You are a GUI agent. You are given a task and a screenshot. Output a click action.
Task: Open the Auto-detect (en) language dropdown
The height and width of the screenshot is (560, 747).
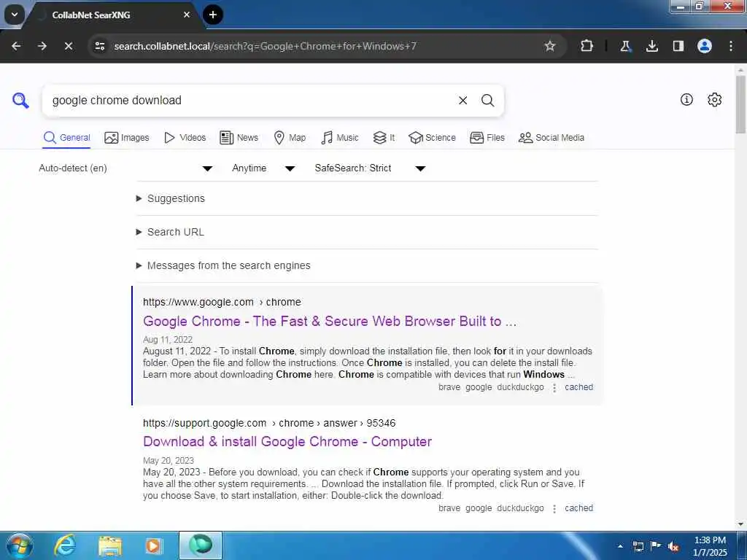pos(125,168)
